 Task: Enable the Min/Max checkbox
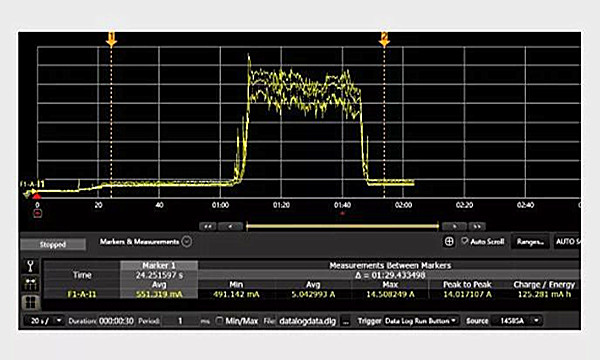click(219, 321)
